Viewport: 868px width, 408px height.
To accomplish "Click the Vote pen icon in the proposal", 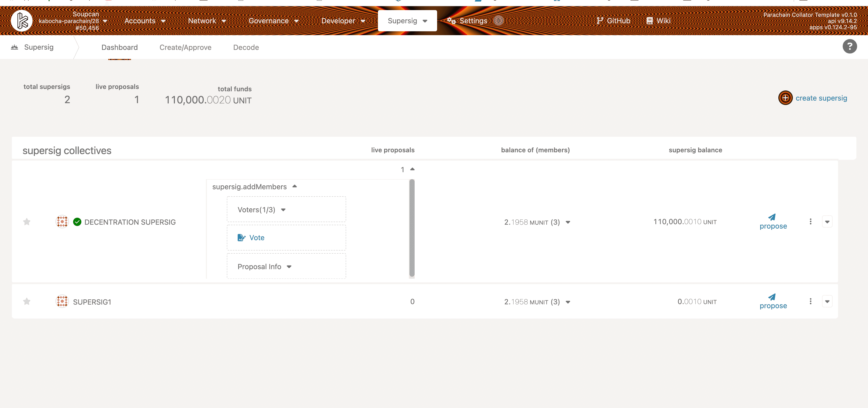I will 241,237.
